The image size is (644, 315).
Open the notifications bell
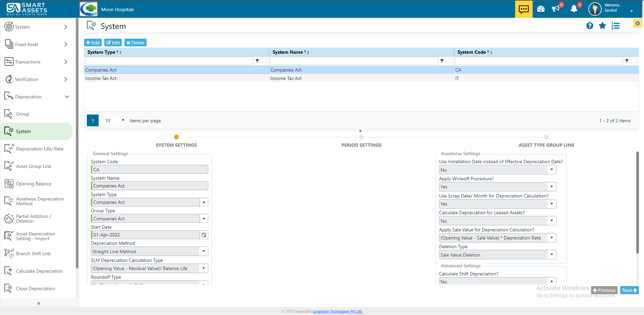tap(574, 9)
